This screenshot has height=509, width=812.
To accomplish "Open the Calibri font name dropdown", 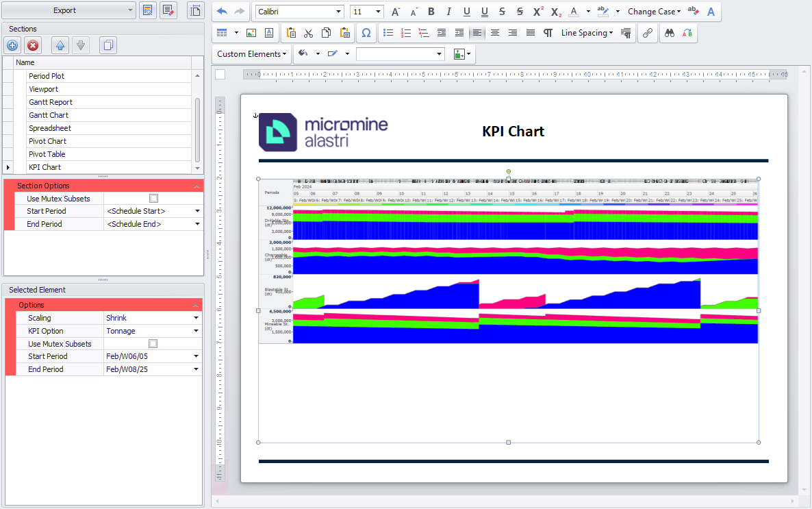I will point(338,12).
